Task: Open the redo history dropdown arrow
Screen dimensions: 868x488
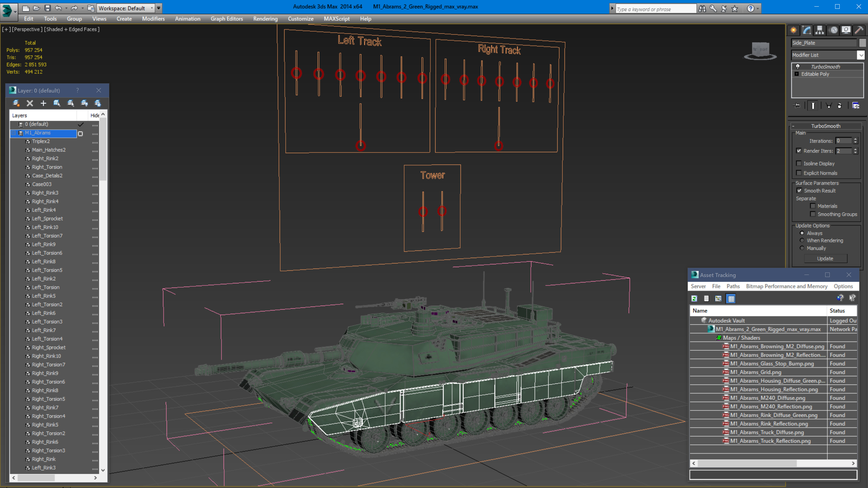Action: pos(82,8)
